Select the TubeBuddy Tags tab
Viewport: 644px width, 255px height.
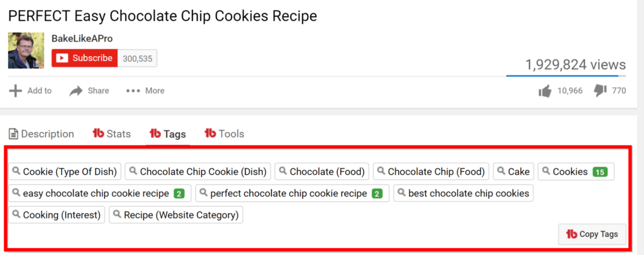point(167,134)
